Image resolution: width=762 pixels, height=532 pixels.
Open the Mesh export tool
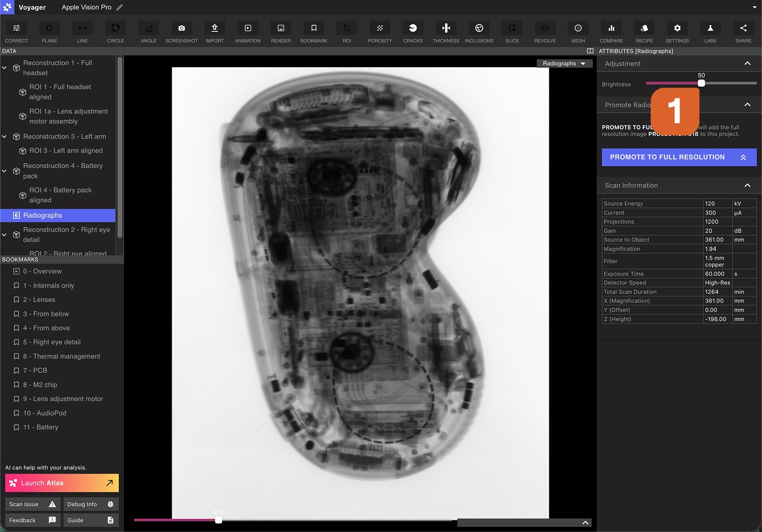point(578,28)
